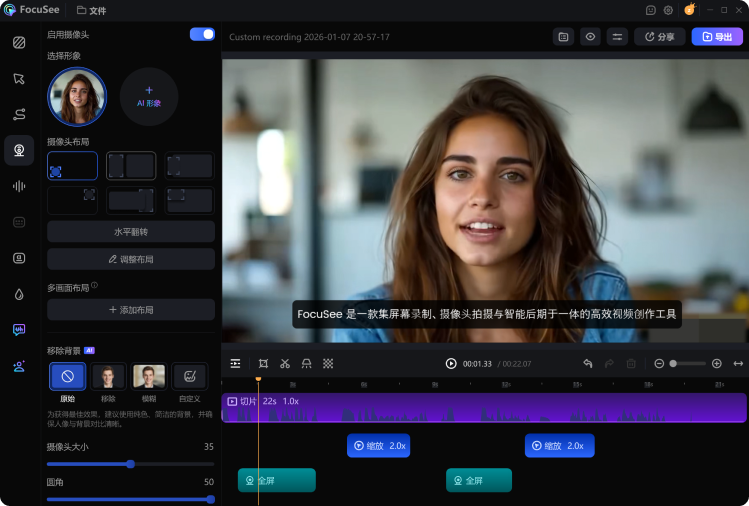The image size is (749, 506).
Task: Select top-left camera layout
Action: click(x=190, y=166)
